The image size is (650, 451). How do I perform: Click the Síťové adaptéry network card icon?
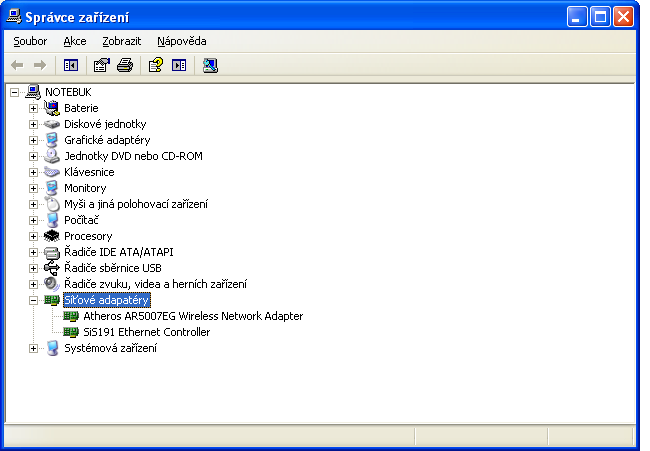[x=52, y=300]
